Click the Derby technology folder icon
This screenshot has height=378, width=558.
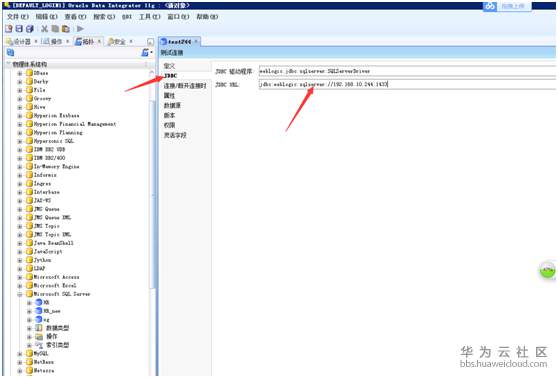pos(30,81)
